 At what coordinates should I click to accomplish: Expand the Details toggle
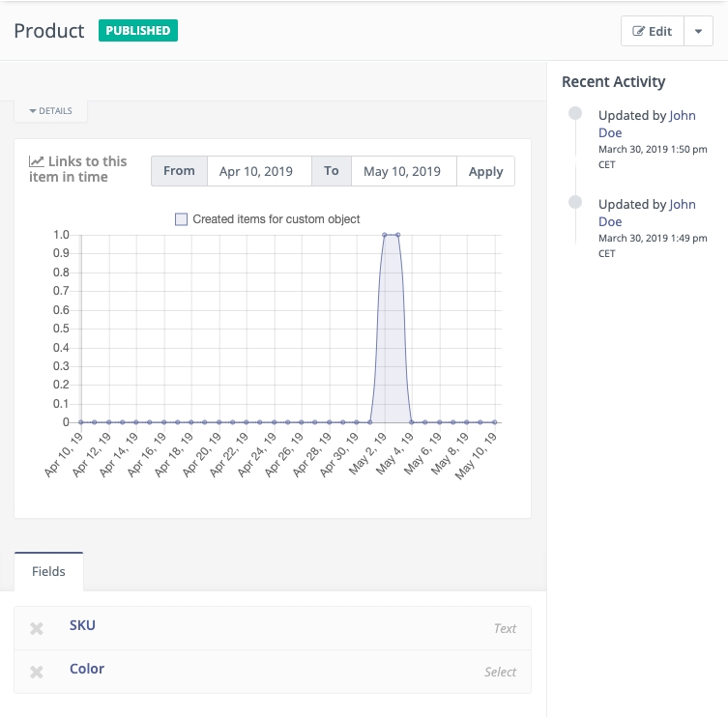point(51,111)
